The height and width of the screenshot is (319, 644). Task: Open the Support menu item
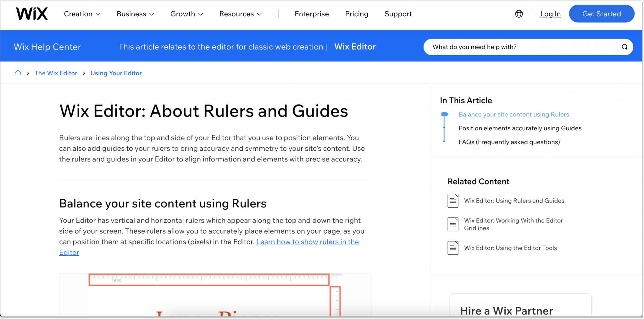pos(398,14)
